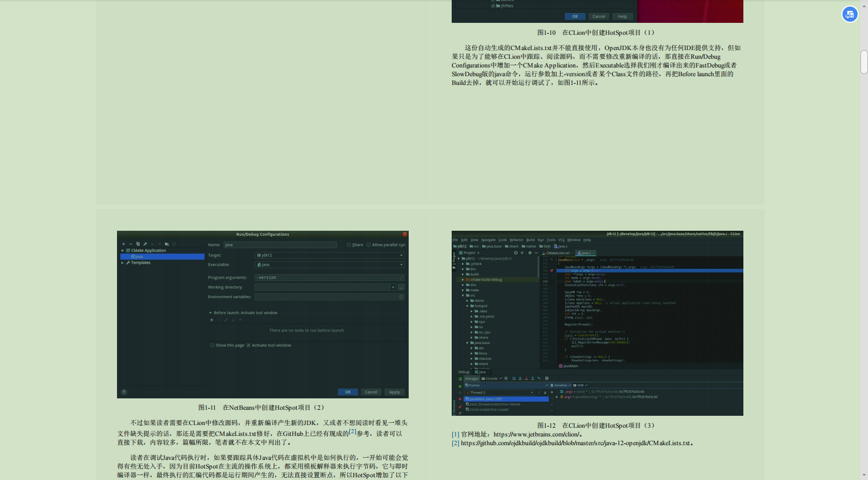
Task: Open the GitHub CMakeLists.txt footnote link
Action: [575, 443]
